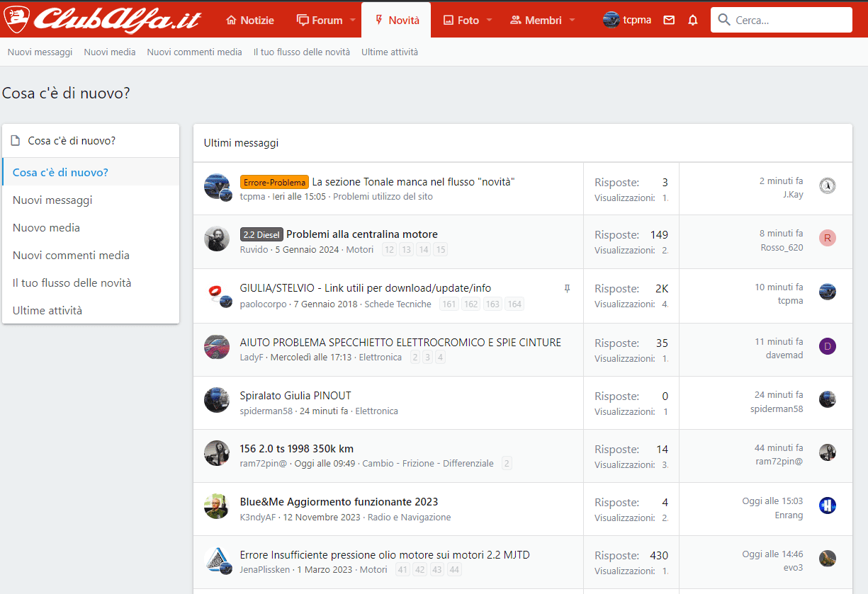Open the notifications bell icon
The image size is (868, 594).
tap(693, 20)
